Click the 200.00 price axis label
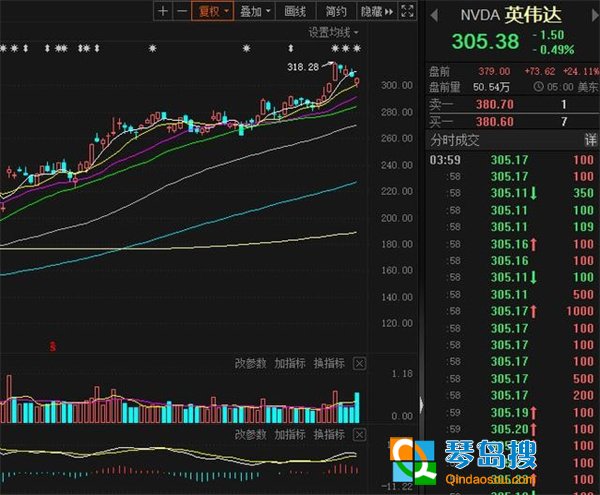The width and height of the screenshot is (600, 495). 397,218
